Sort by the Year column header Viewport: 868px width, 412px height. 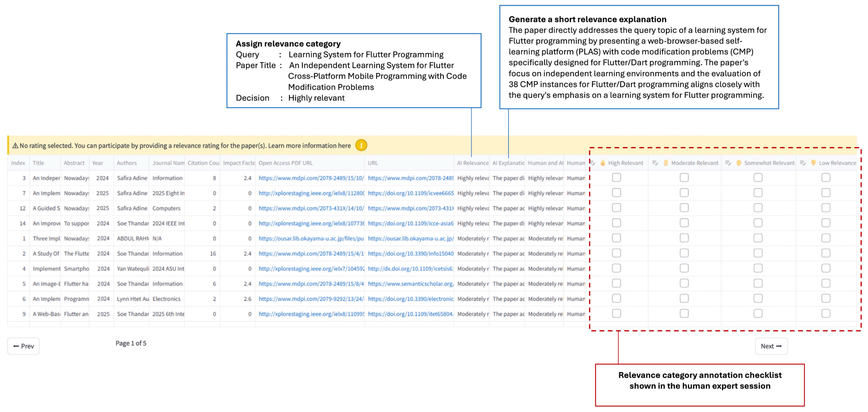[101, 163]
